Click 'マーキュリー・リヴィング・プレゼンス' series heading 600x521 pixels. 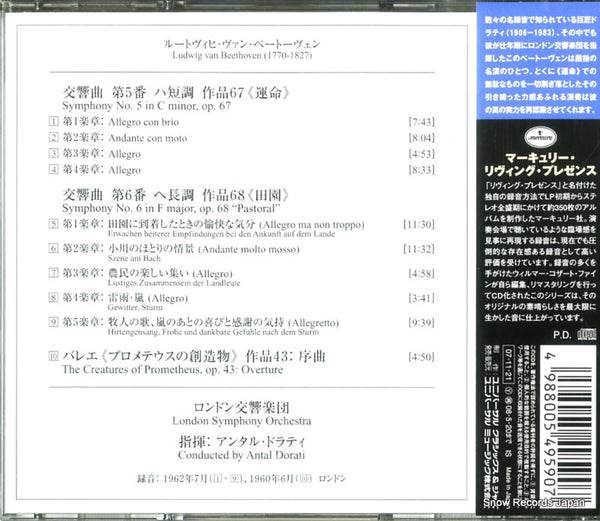click(x=540, y=164)
